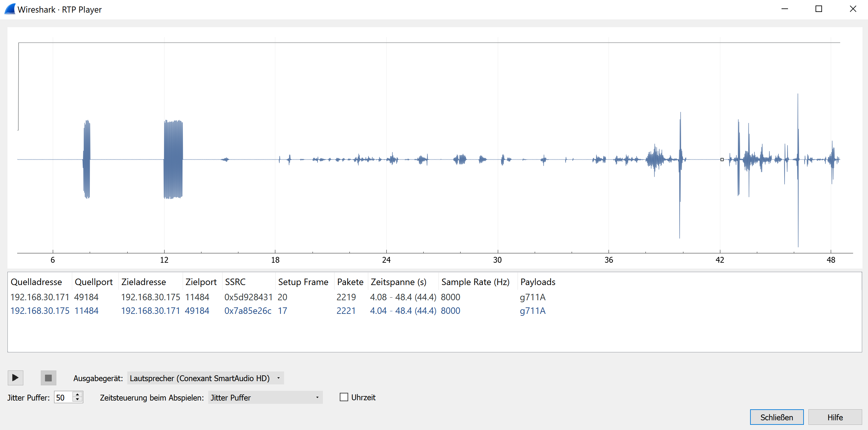Decrease the Jitter Puffer value with down arrow

(x=77, y=400)
